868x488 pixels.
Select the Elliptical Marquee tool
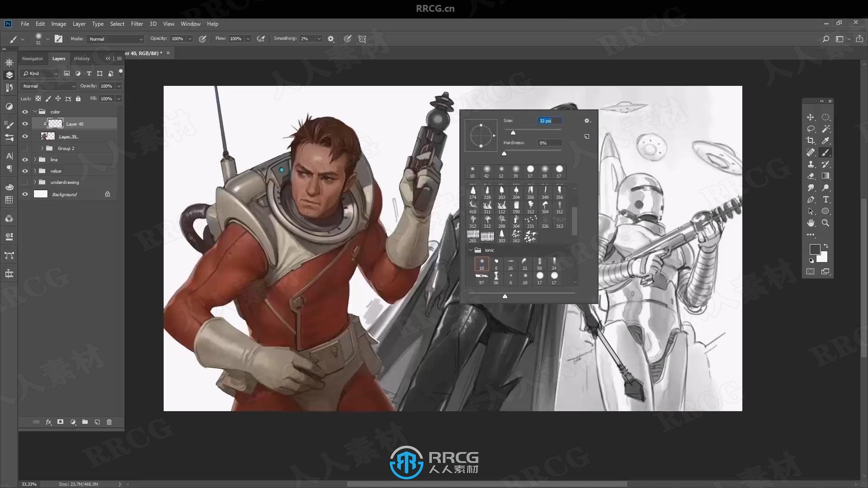(x=826, y=117)
